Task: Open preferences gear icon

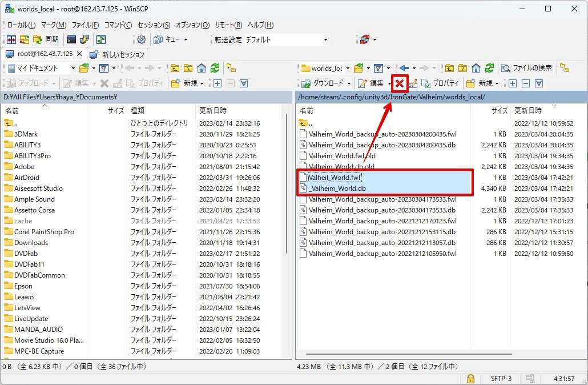Action: coord(142,39)
